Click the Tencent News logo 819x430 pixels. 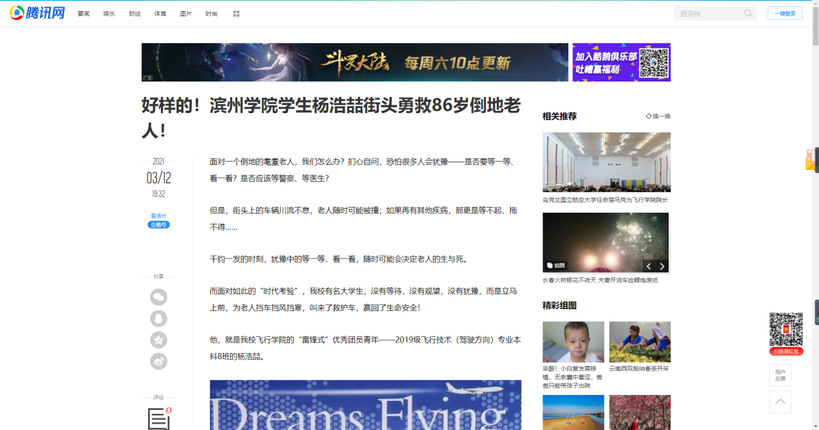point(37,13)
